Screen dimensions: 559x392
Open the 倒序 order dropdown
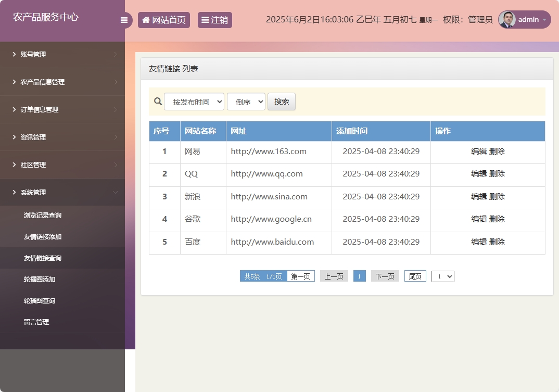pyautogui.click(x=246, y=102)
